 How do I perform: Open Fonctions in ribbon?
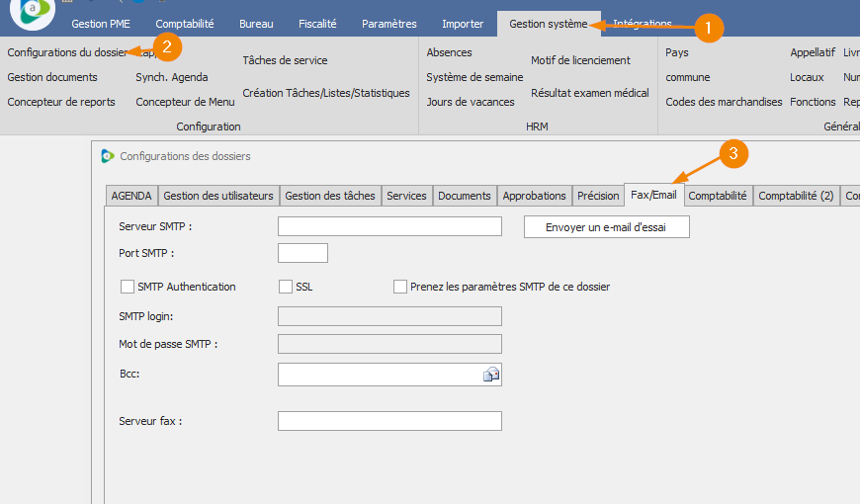[x=813, y=102]
